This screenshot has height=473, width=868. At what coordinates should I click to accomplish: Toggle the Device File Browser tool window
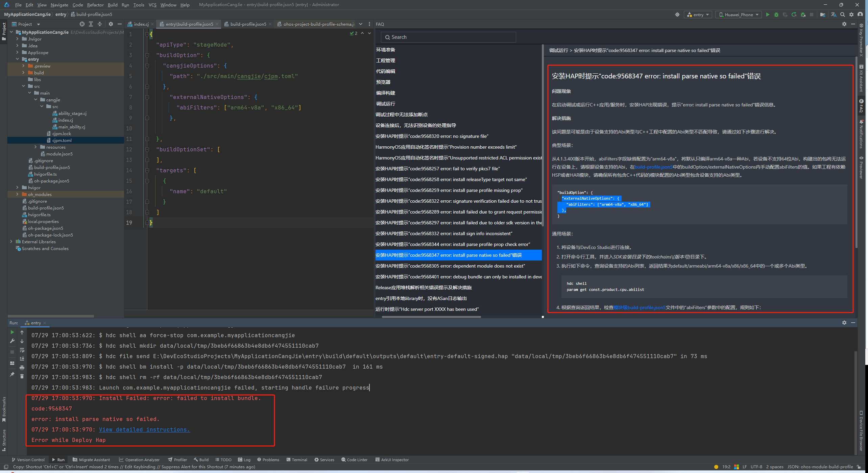tap(861, 431)
